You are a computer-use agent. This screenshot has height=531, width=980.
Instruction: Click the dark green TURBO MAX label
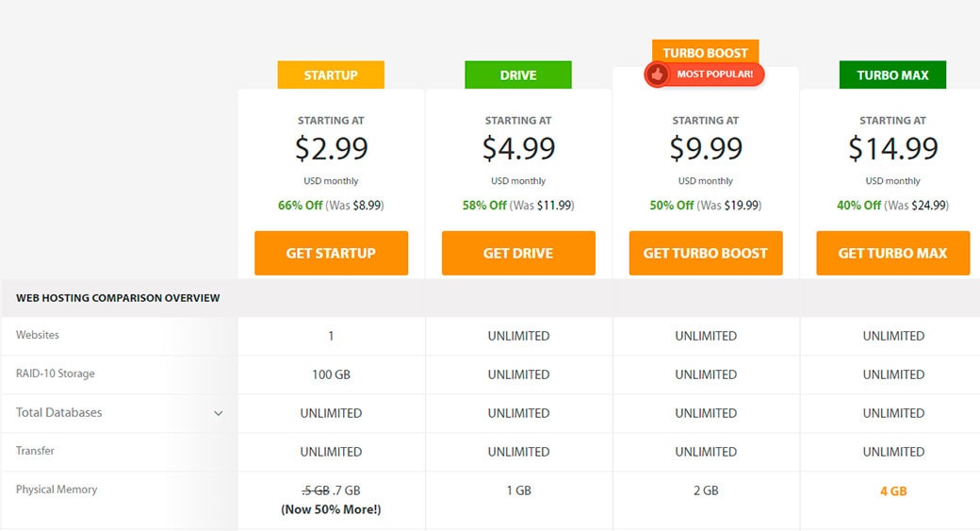point(892,75)
